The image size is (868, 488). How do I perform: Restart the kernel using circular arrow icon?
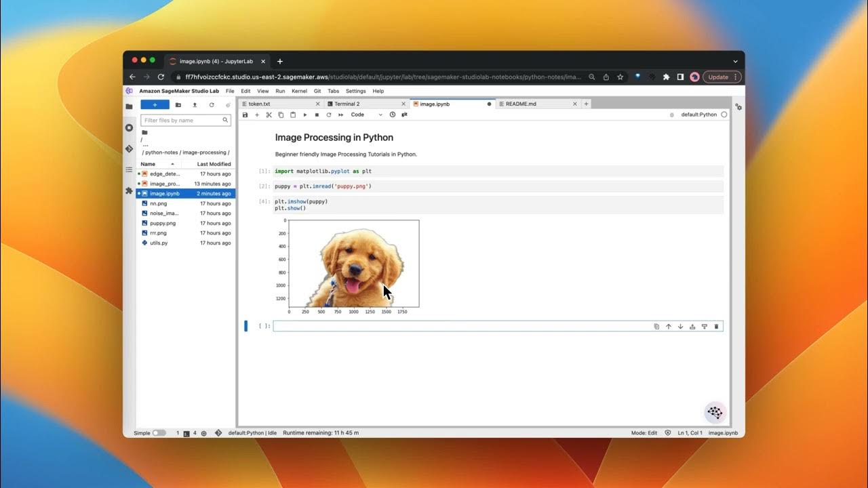329,115
